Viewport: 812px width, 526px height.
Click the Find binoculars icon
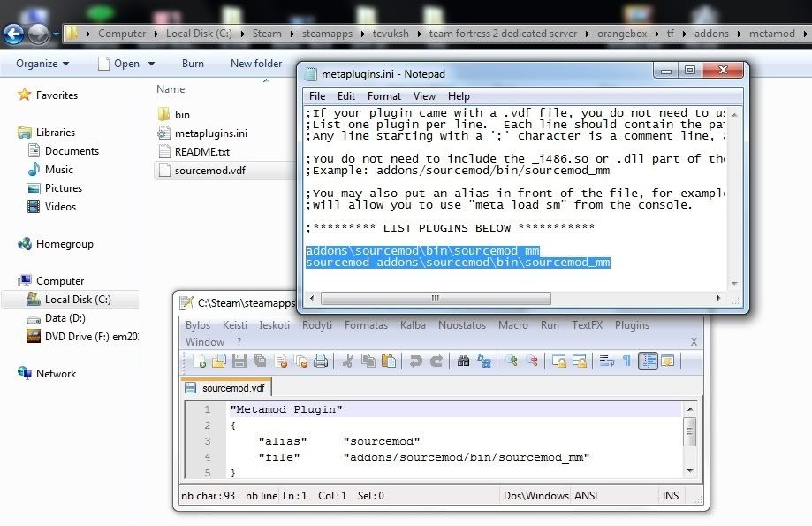(464, 361)
